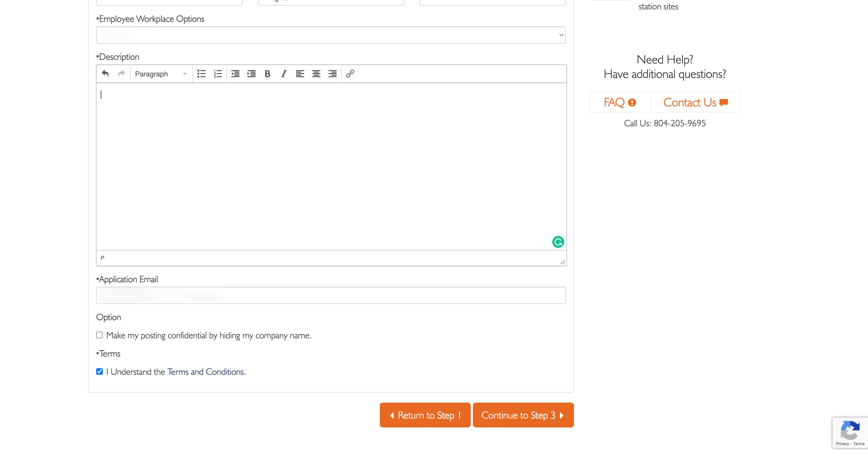Click the editor resize handle
Screen dimensions: 868x455
[x=562, y=262]
